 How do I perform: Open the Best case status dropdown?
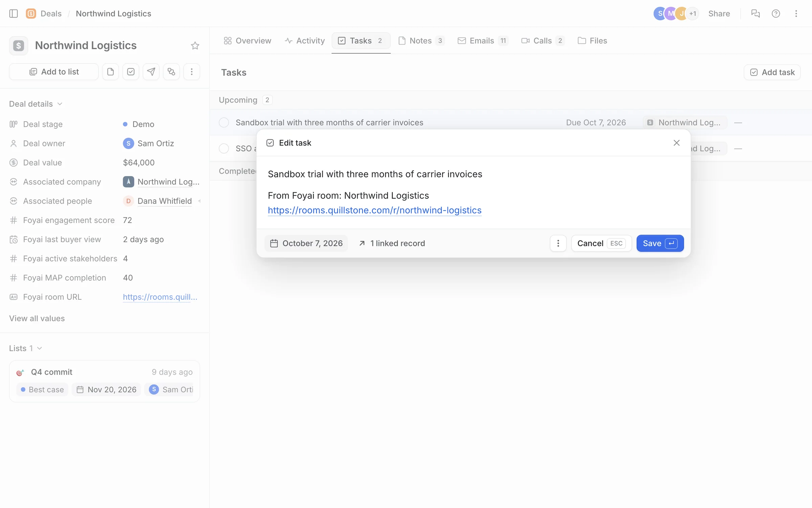[42, 390]
